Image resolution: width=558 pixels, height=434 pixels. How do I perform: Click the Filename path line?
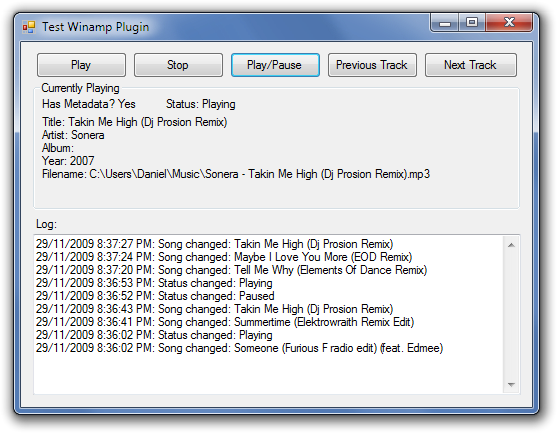[x=236, y=174]
